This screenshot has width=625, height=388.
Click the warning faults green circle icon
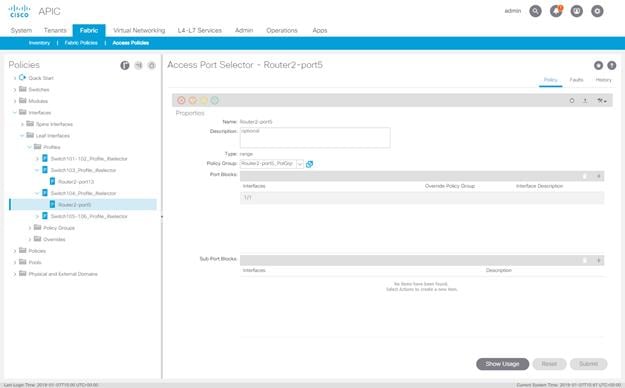coord(215,100)
